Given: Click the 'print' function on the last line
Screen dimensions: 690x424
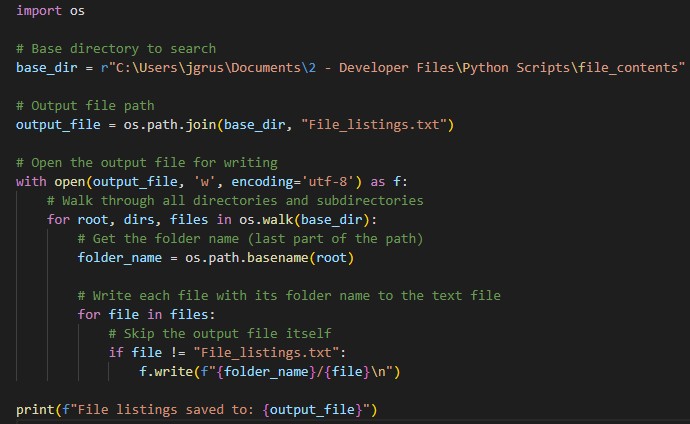Looking at the screenshot, I should (35, 410).
